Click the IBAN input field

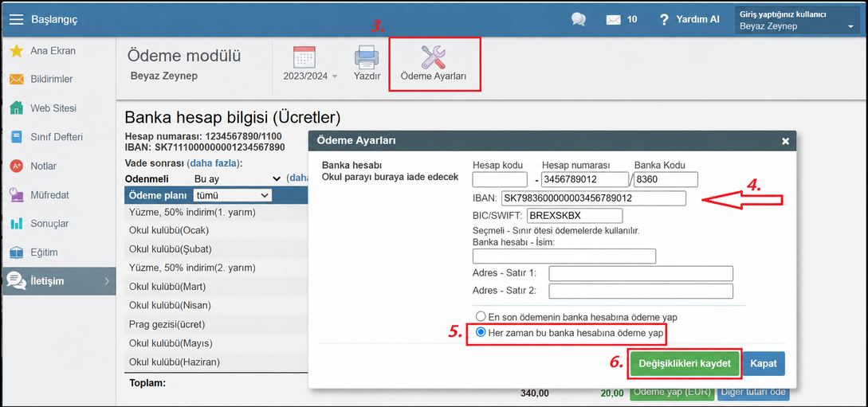click(x=594, y=198)
